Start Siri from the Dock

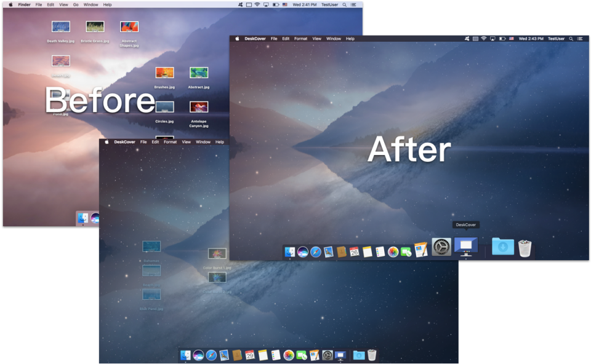click(x=304, y=251)
